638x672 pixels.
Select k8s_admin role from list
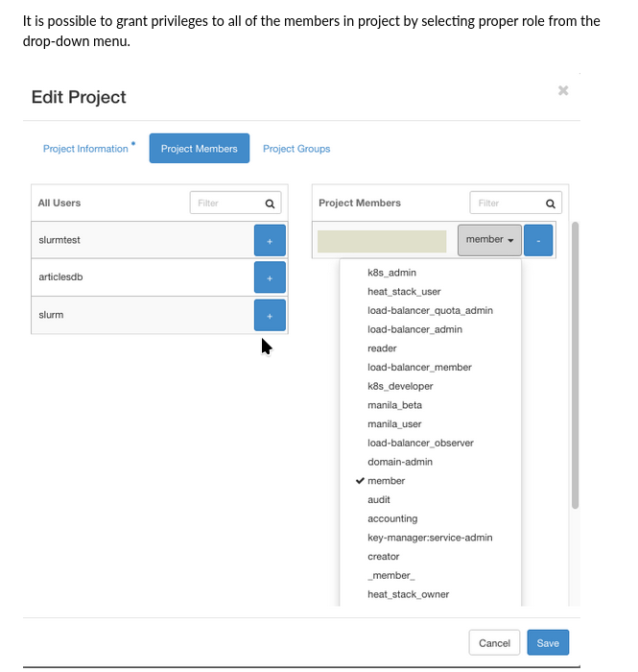391,273
